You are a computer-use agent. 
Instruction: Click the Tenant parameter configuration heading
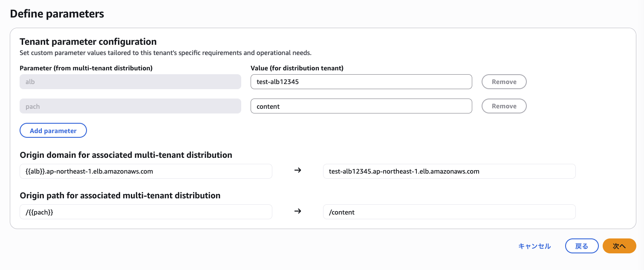(x=88, y=42)
